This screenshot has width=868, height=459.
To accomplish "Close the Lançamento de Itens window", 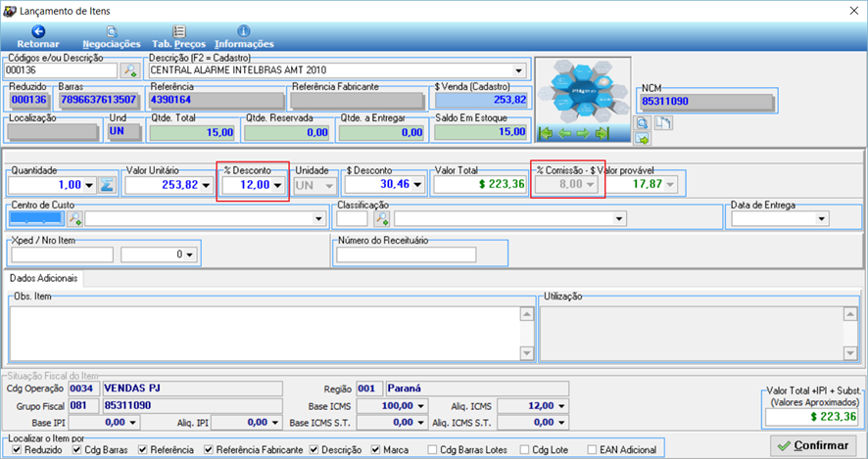I will (854, 11).
